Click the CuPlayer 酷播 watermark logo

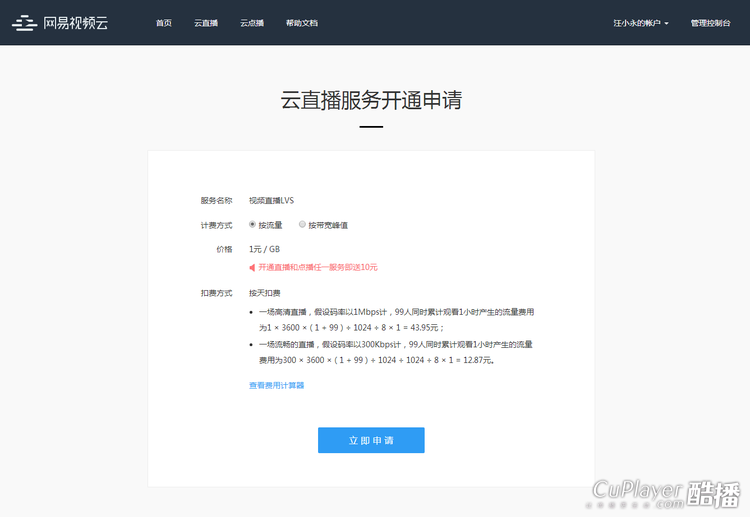[667, 492]
